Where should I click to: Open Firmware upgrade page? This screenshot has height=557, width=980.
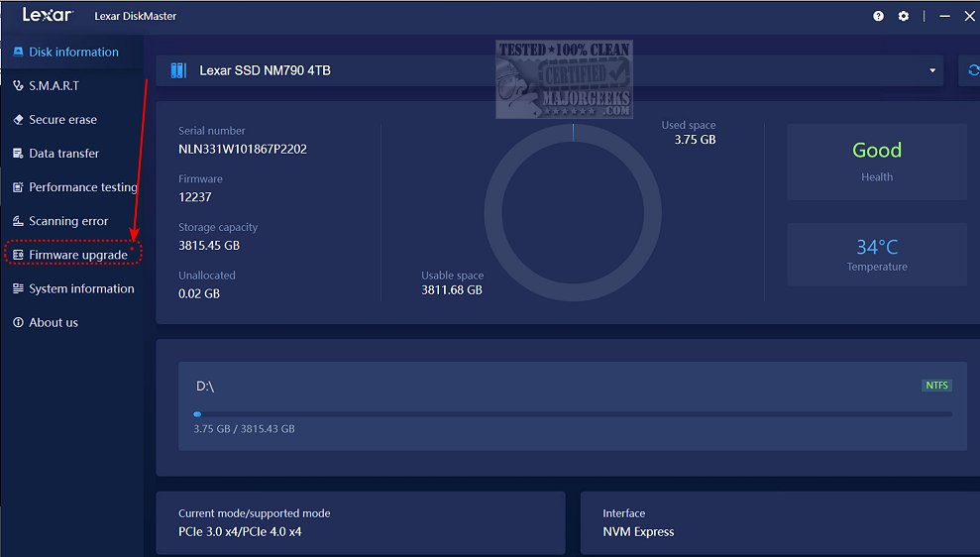72,255
